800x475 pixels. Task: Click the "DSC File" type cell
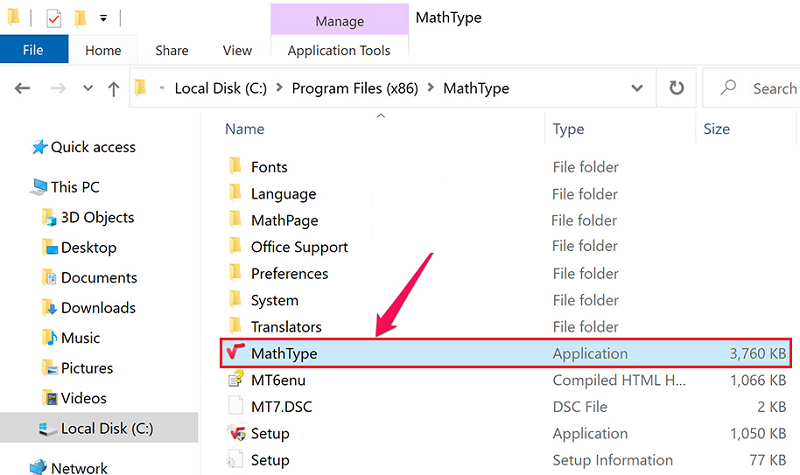click(580, 407)
